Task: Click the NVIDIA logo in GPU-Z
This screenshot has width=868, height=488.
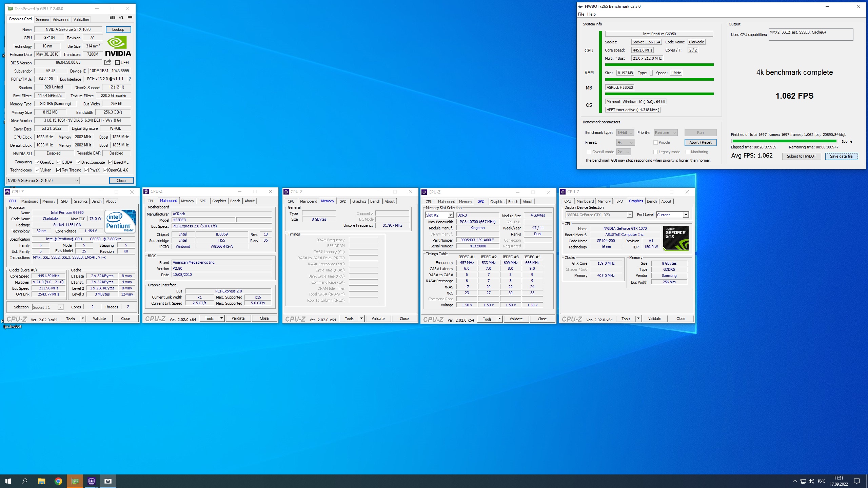Action: coord(118,46)
